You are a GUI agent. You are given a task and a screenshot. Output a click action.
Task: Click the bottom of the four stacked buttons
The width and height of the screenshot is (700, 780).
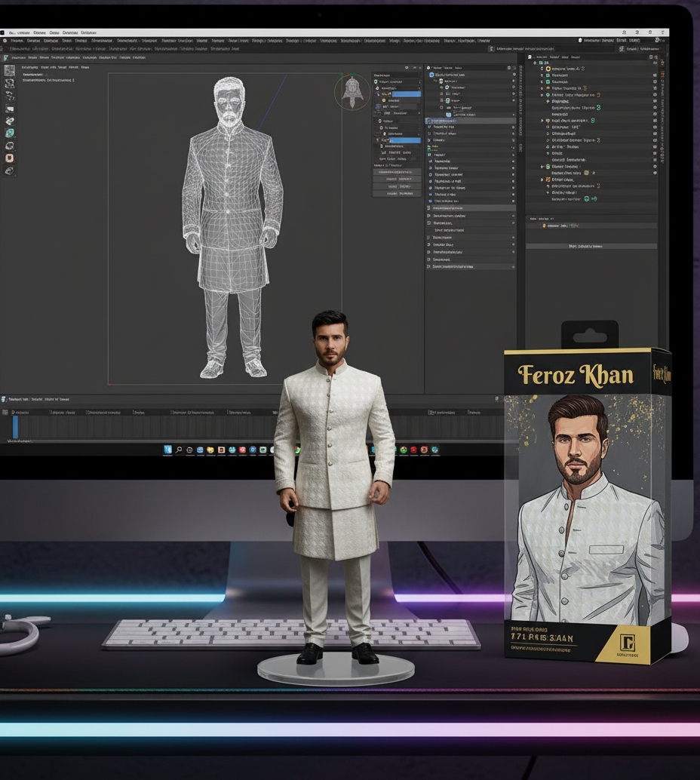(397, 194)
